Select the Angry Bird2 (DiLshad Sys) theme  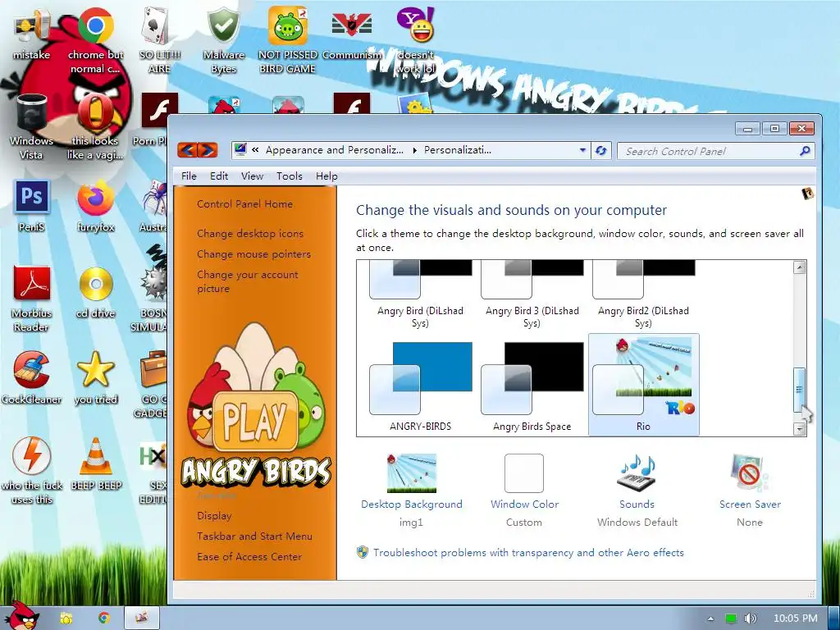tap(643, 294)
